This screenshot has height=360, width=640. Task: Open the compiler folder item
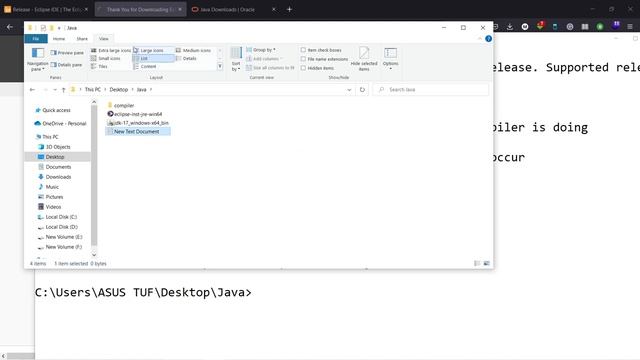120,105
